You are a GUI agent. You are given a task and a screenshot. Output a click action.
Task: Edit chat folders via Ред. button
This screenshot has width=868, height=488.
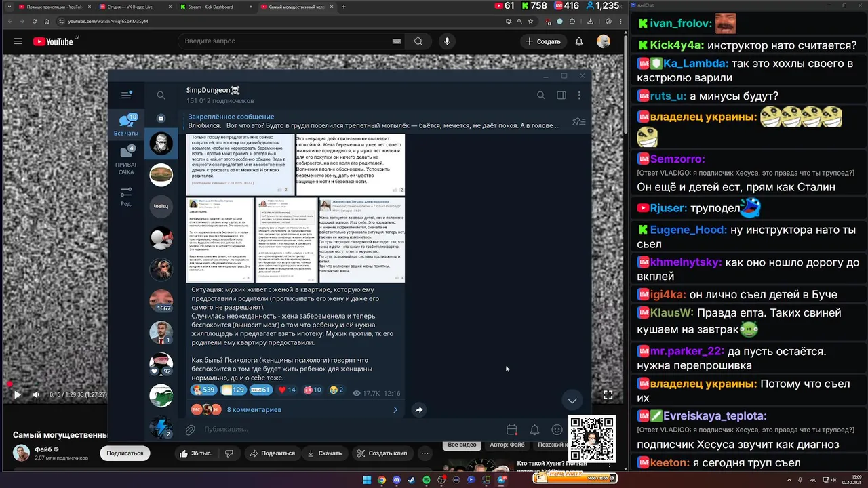126,197
